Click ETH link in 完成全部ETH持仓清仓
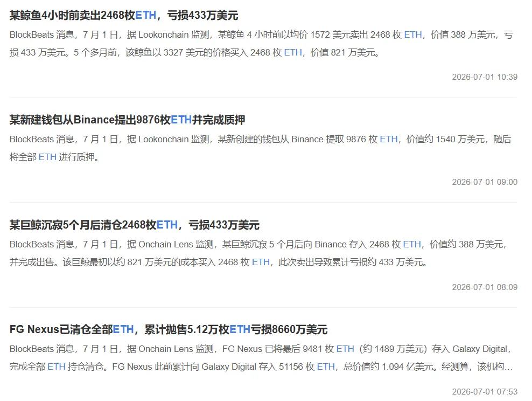Screen dimensions: 532x401 (57, 367)
